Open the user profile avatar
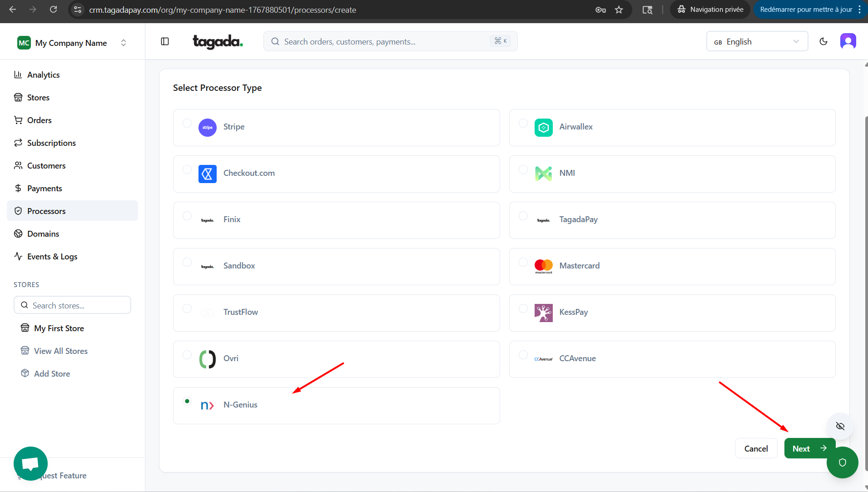This screenshot has height=492, width=868. (x=848, y=41)
